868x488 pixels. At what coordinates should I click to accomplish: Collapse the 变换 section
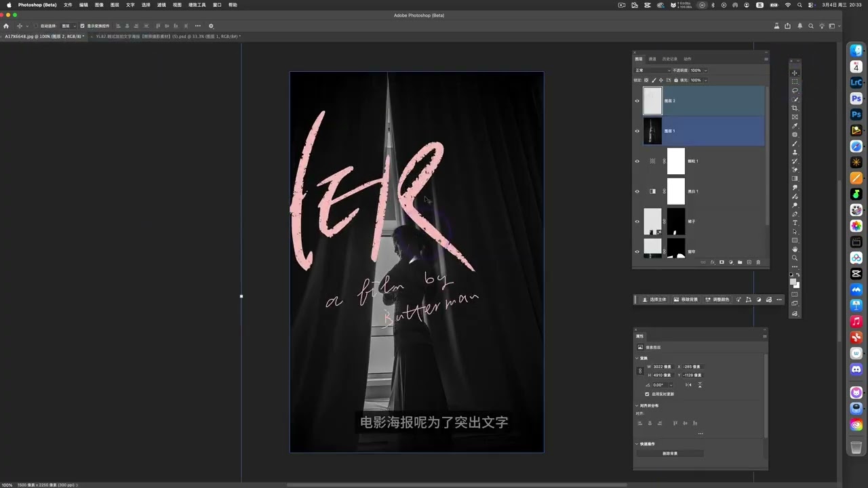[637, 359]
